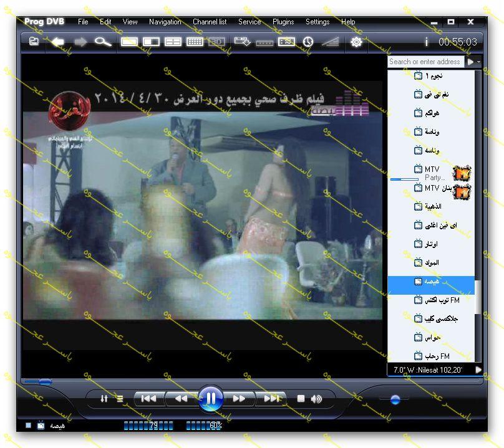This screenshot has height=448, width=504.
Task: Open the Settings menu
Action: click(317, 22)
